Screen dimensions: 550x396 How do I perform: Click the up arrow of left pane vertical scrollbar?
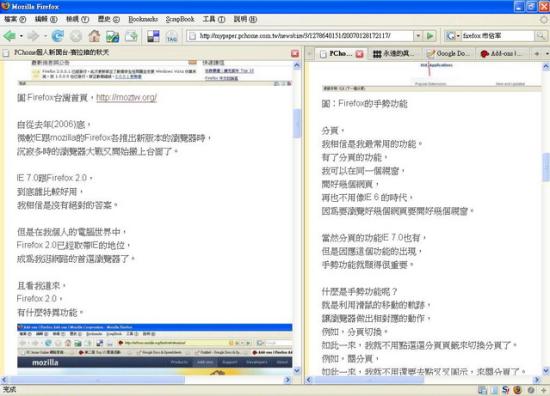297,65
